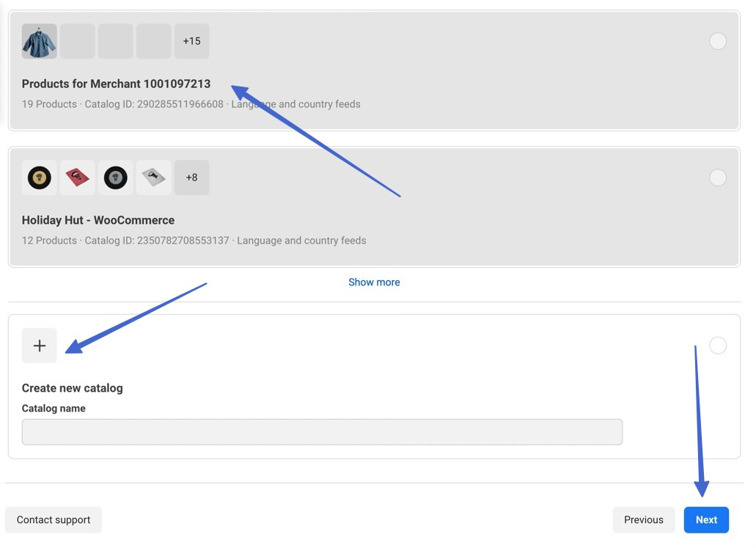Click the +8 more products tile
Screen dimensions: 756x548
pos(191,178)
